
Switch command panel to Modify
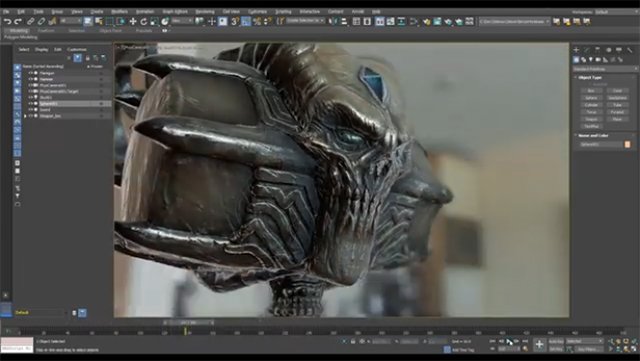[x=587, y=50]
